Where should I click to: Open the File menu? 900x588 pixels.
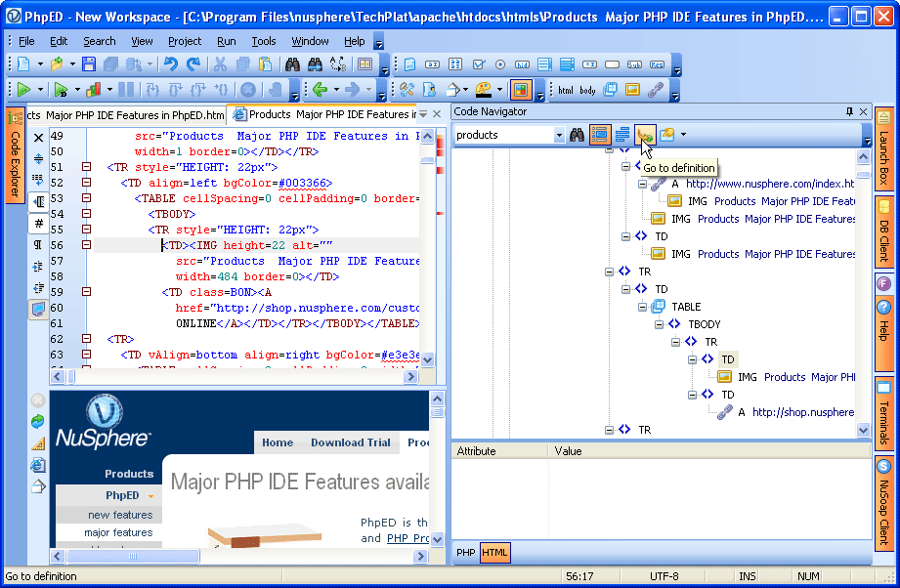(26, 41)
